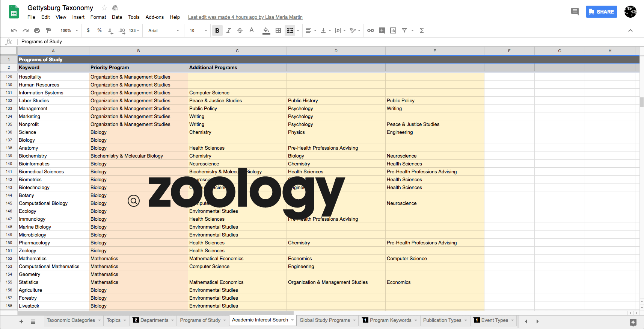Viewport: 644px width, 329px height.
Task: Toggle strikethrough formatting
Action: click(x=240, y=30)
